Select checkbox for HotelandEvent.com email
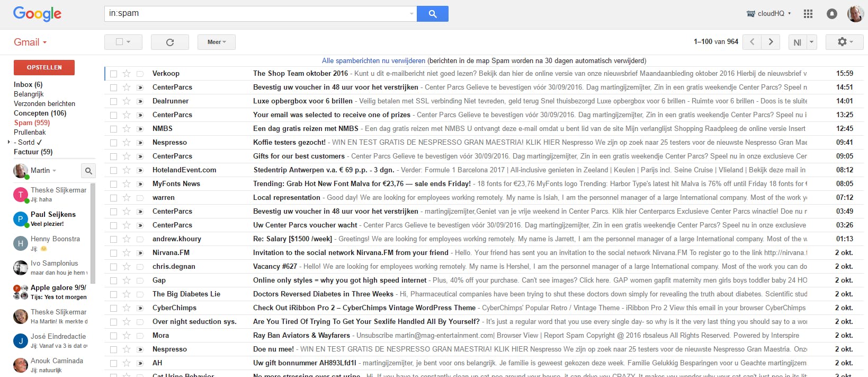The height and width of the screenshot is (377, 868). tap(113, 170)
